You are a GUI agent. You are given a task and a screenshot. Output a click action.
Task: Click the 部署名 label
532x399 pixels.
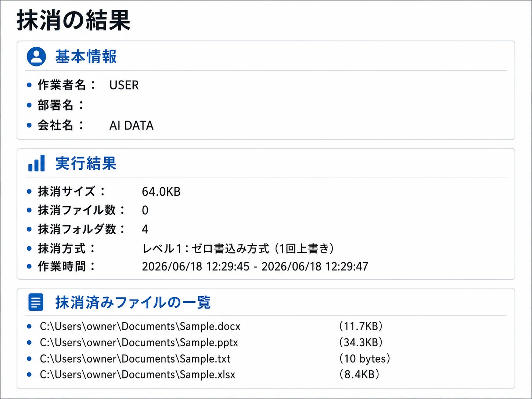coord(61,105)
